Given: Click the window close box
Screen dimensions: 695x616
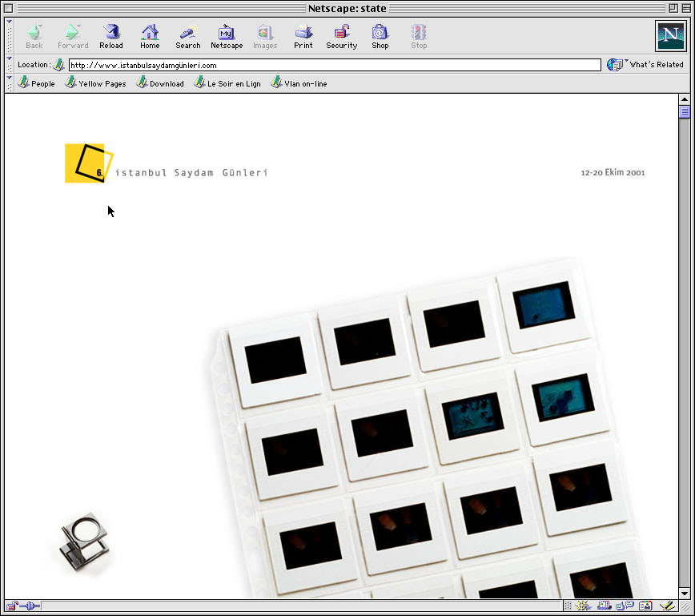Looking at the screenshot, I should click(9, 8).
